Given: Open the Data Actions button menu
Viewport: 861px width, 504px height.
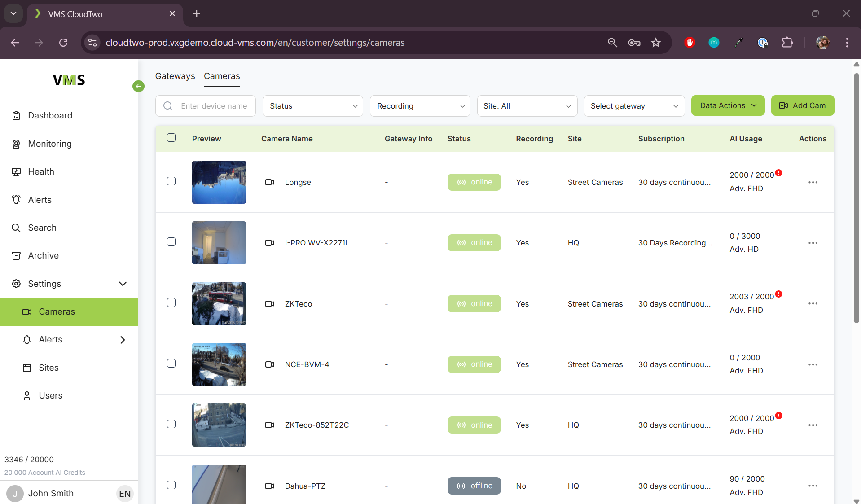Looking at the screenshot, I should (728, 105).
